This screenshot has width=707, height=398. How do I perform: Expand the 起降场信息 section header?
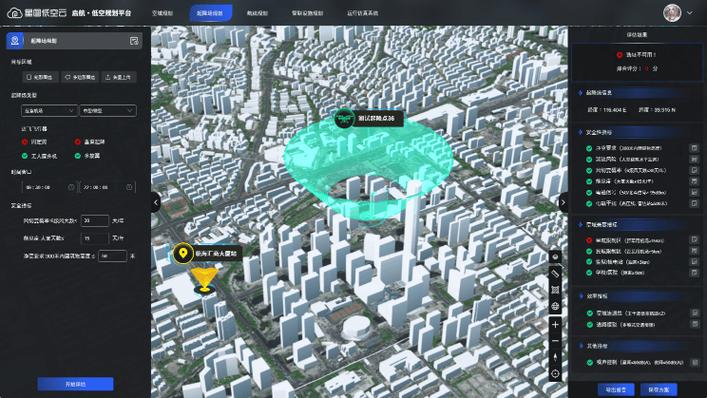coord(637,92)
